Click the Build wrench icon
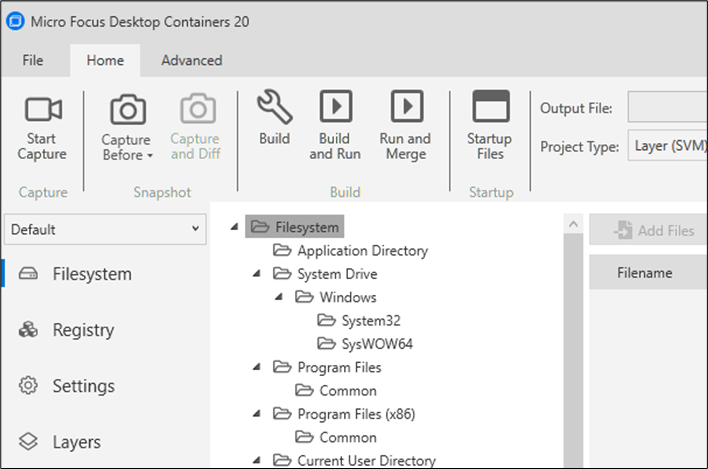708x469 pixels. pos(274,106)
